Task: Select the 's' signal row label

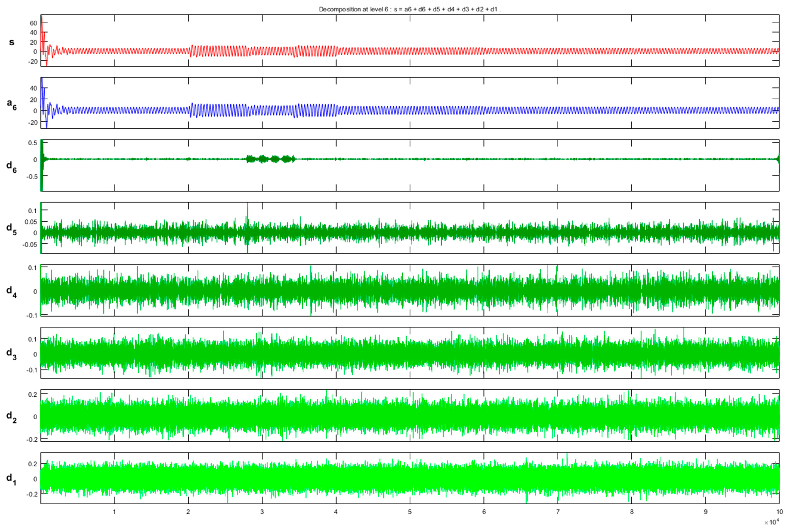Action: pos(12,42)
